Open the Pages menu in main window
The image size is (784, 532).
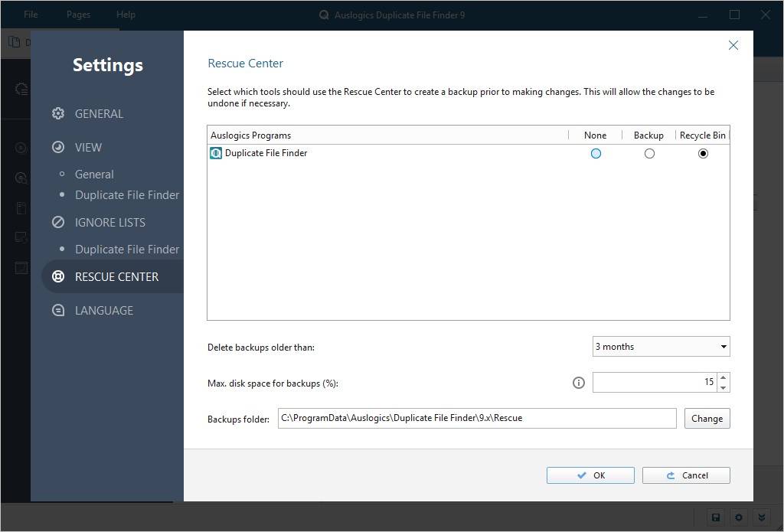click(x=79, y=15)
